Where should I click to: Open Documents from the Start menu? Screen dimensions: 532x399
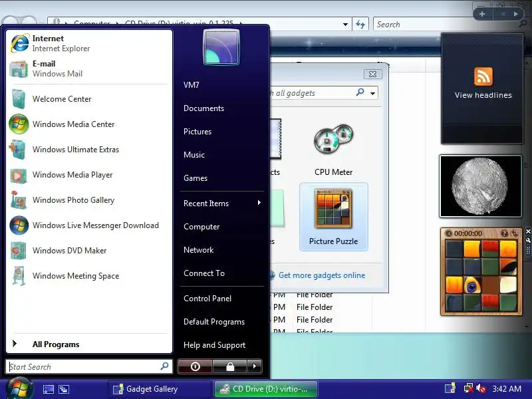click(203, 108)
